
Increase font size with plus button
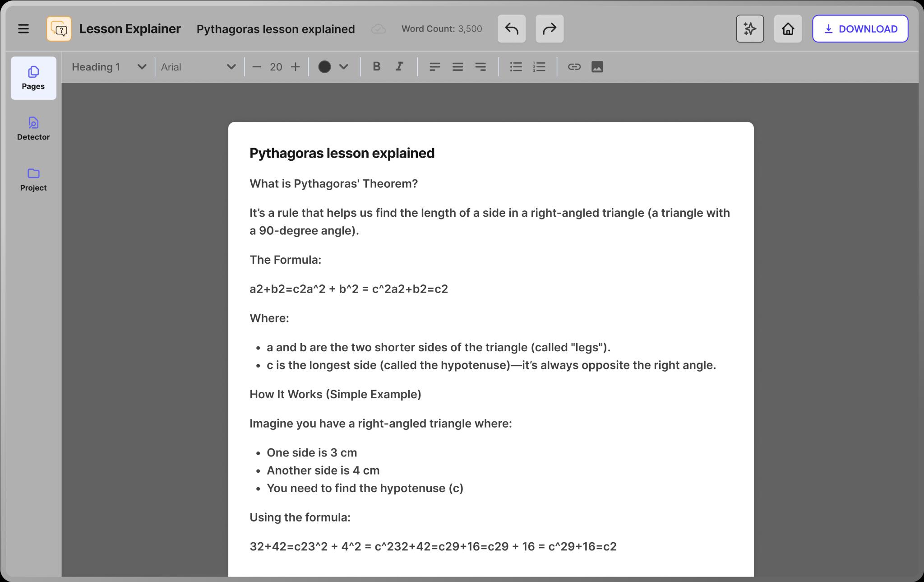(x=296, y=67)
